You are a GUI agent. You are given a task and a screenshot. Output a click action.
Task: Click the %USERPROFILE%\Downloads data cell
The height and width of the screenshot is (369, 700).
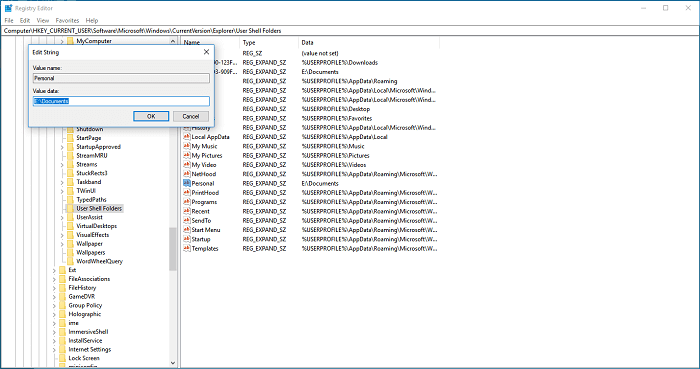tap(340, 62)
